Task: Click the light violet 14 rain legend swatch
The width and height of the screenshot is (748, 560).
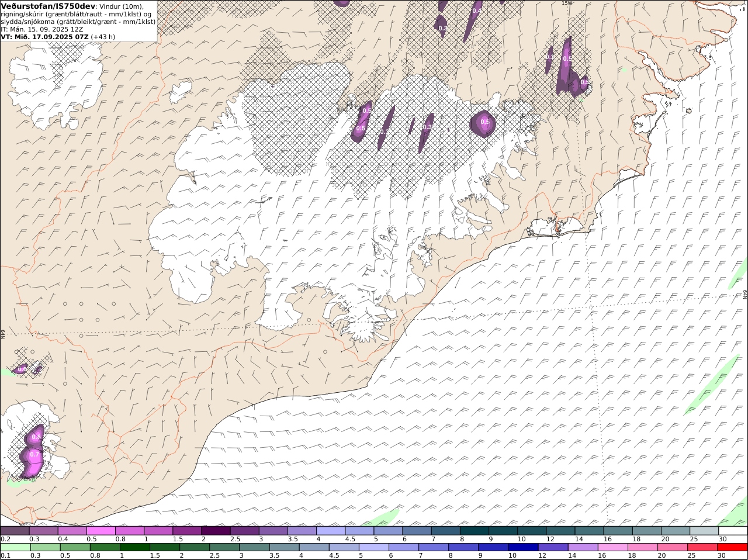Action: (583, 548)
